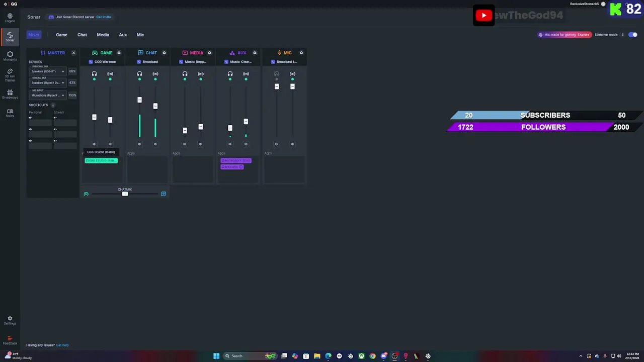
Task: Click the first Personal shortcut field
Action: (x=40, y=123)
